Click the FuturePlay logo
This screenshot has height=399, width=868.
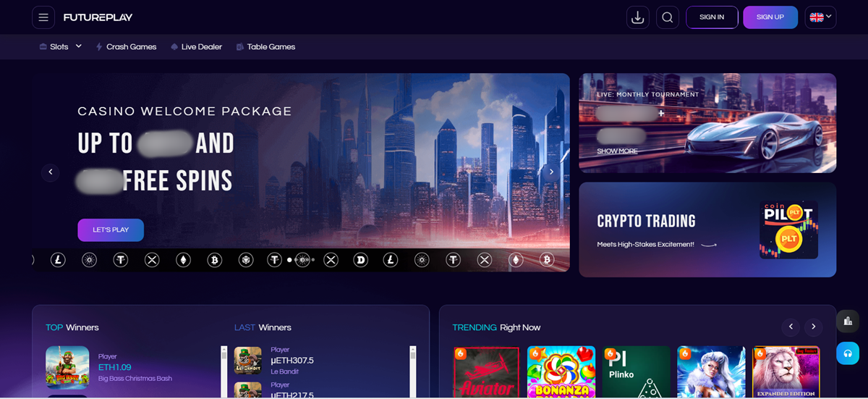pos(98,17)
